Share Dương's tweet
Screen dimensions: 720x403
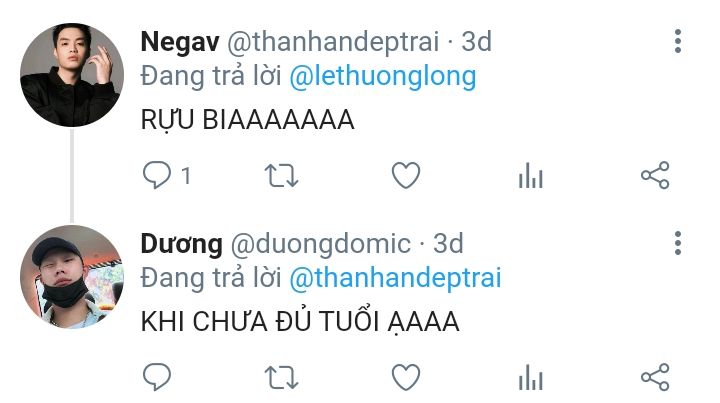click(x=655, y=377)
